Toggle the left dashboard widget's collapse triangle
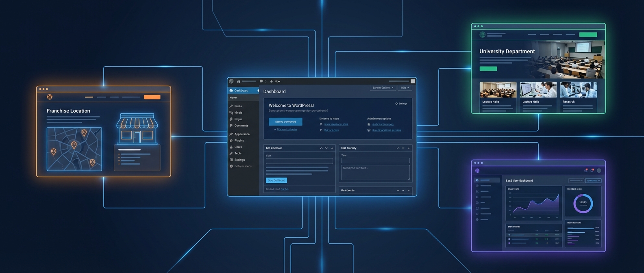 click(x=332, y=148)
